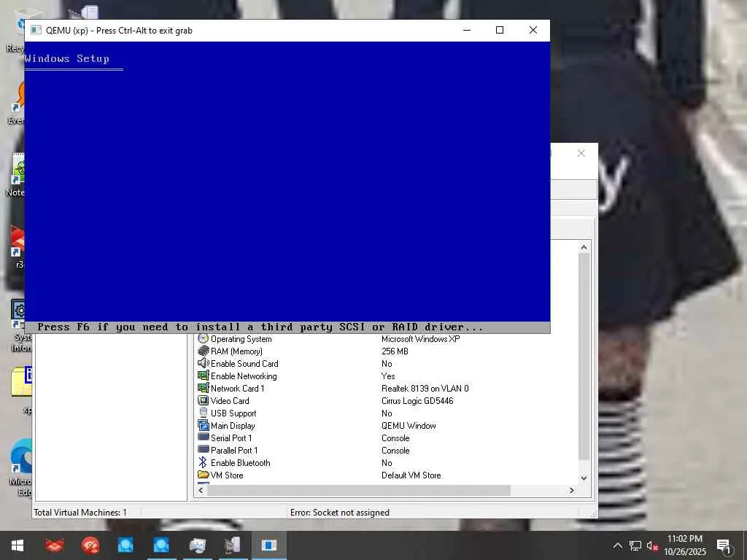This screenshot has width=747, height=560.
Task: Click the USB Support icon
Action: point(204,413)
